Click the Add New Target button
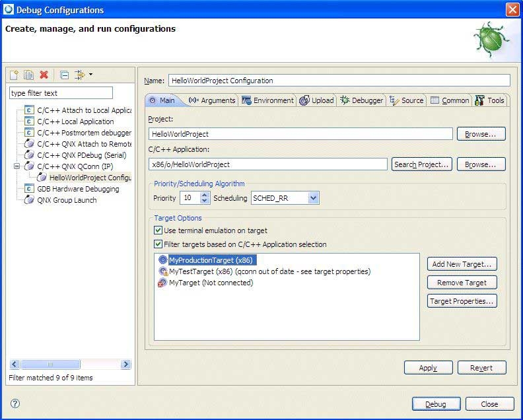Image resolution: width=523 pixels, height=420 pixels. tap(462, 264)
